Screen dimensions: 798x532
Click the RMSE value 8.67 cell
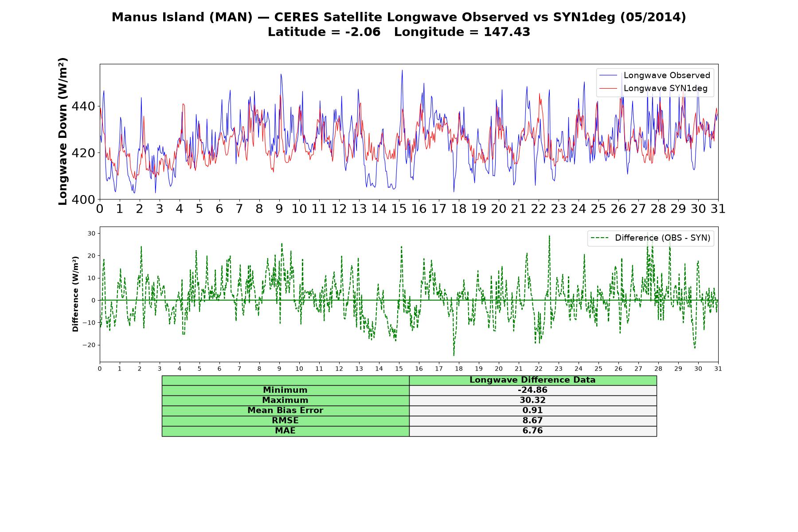(532, 421)
